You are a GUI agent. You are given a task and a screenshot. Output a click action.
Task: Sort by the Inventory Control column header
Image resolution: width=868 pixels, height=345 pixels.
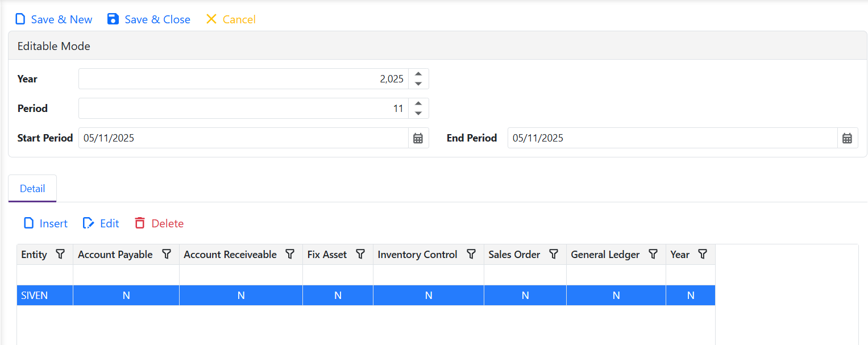pos(417,255)
